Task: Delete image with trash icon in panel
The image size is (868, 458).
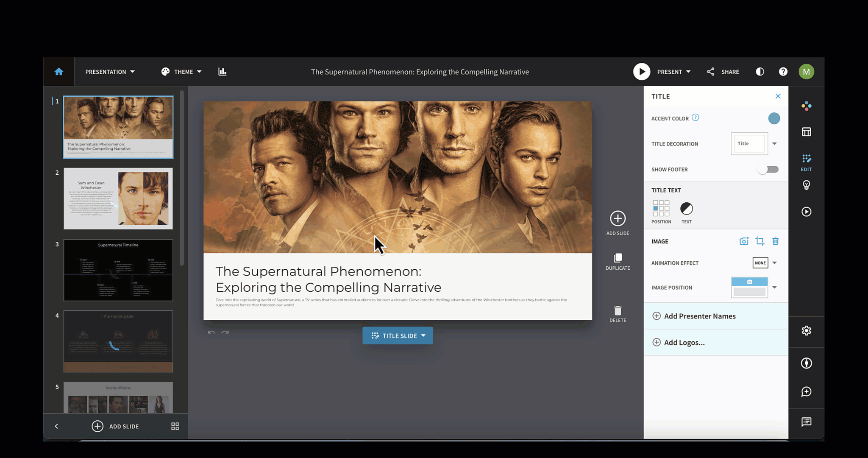Action: click(776, 241)
